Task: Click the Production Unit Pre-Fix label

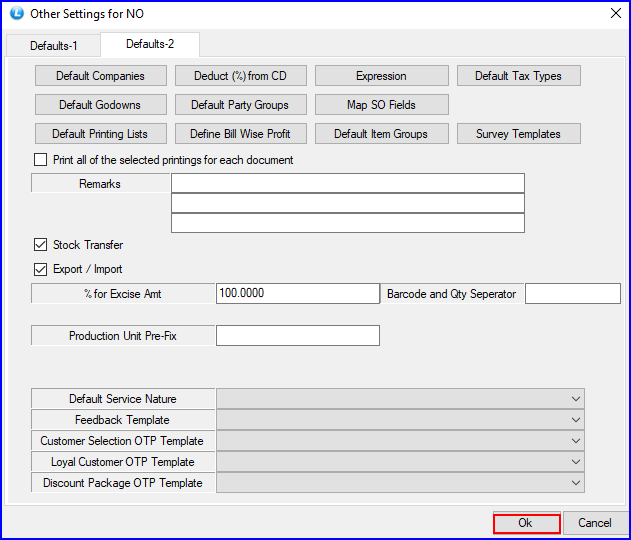Action: point(122,336)
